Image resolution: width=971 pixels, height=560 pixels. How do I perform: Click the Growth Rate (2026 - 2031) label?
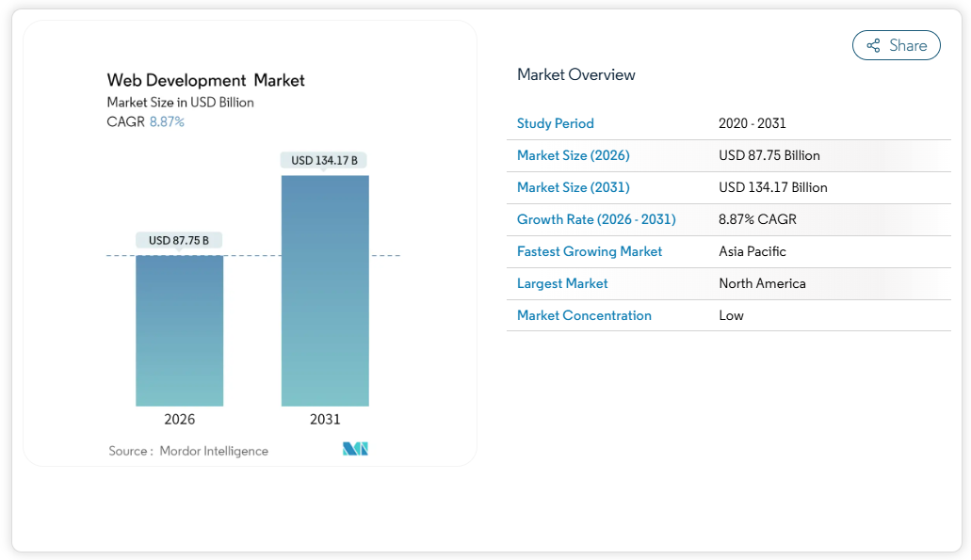tap(596, 219)
